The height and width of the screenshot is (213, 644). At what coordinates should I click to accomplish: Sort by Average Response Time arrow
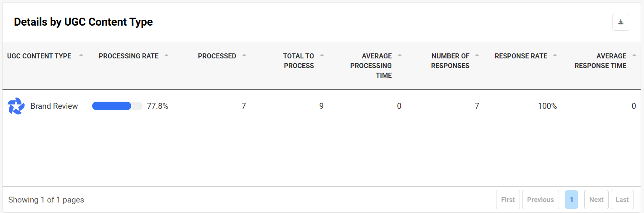(634, 55)
